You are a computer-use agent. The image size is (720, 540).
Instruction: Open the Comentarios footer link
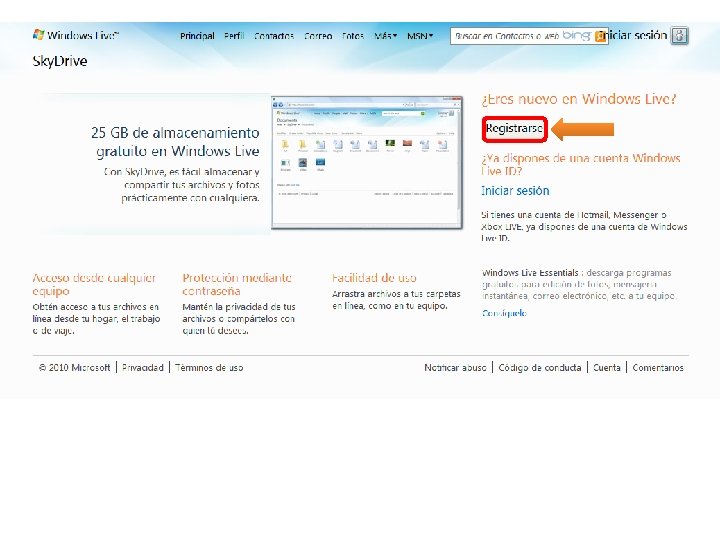coord(658,368)
